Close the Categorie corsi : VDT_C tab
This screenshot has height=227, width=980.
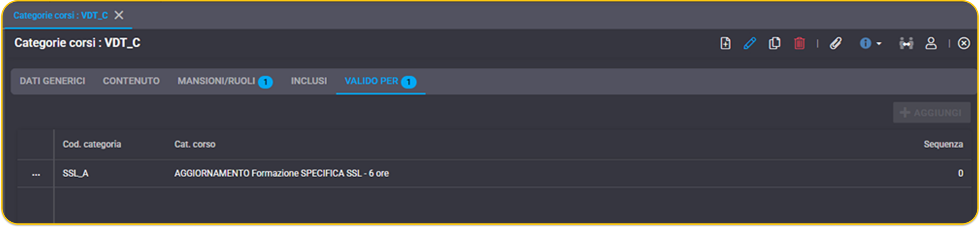point(119,15)
